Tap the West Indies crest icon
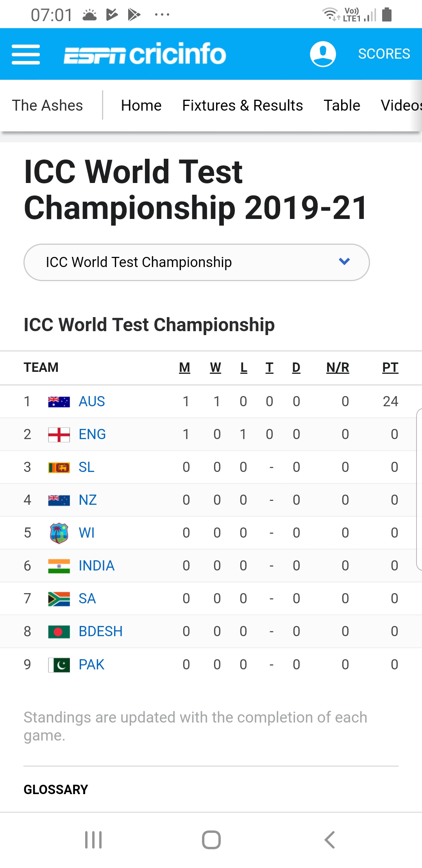422x868 pixels. click(59, 533)
